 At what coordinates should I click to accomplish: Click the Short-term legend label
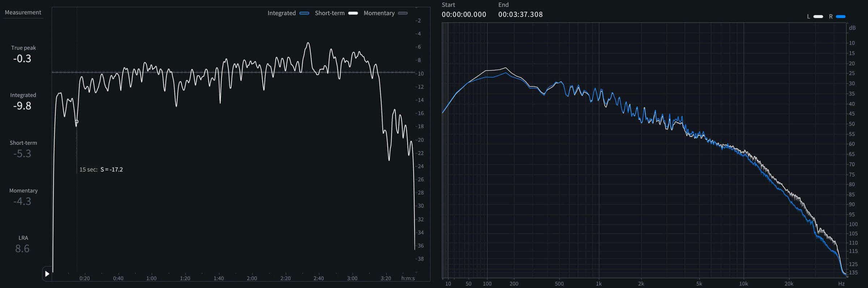coord(330,13)
